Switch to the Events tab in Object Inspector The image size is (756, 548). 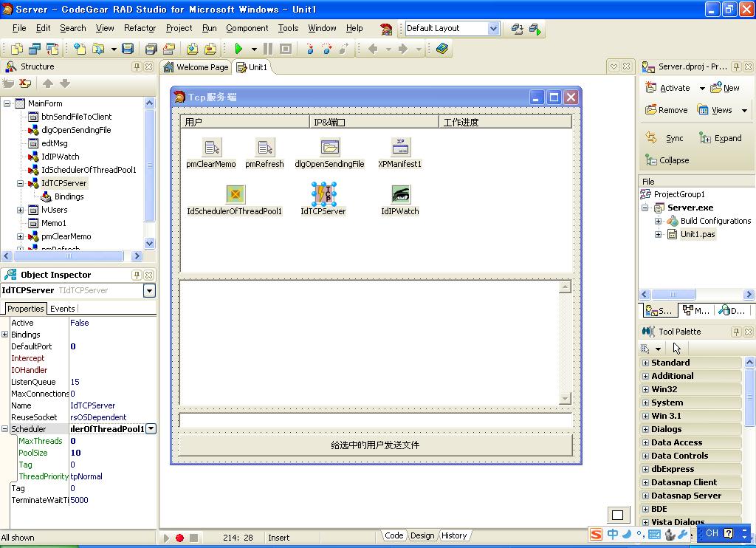[63, 309]
